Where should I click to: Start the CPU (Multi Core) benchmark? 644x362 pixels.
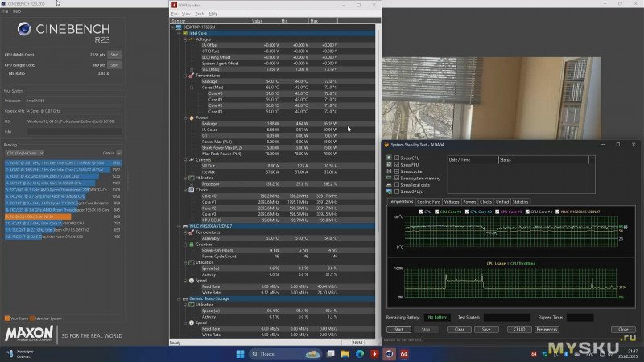pos(114,55)
